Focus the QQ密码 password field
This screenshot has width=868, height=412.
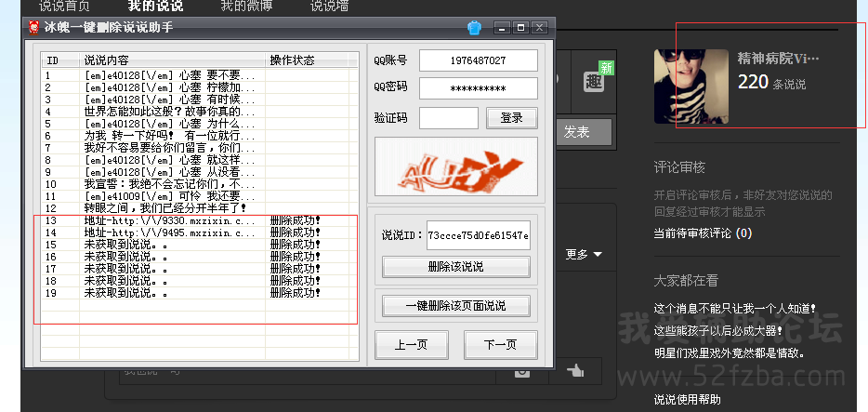479,88
